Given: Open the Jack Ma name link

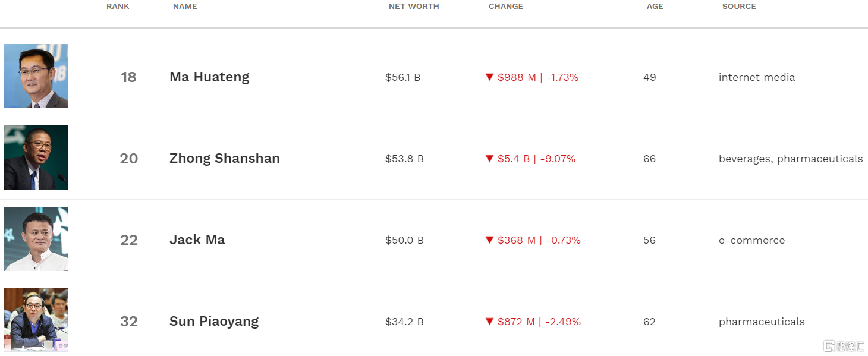Looking at the screenshot, I should (197, 240).
